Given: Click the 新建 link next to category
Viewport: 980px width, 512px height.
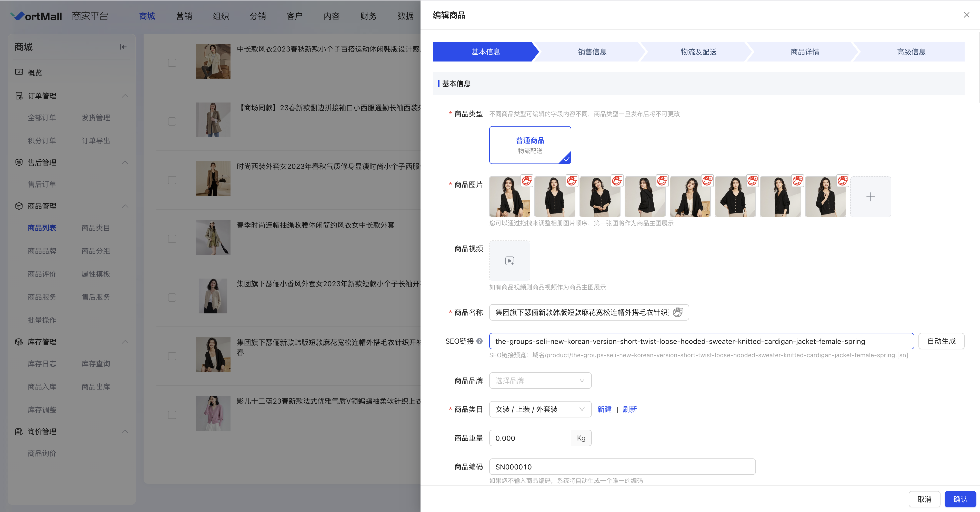Looking at the screenshot, I should [604, 409].
